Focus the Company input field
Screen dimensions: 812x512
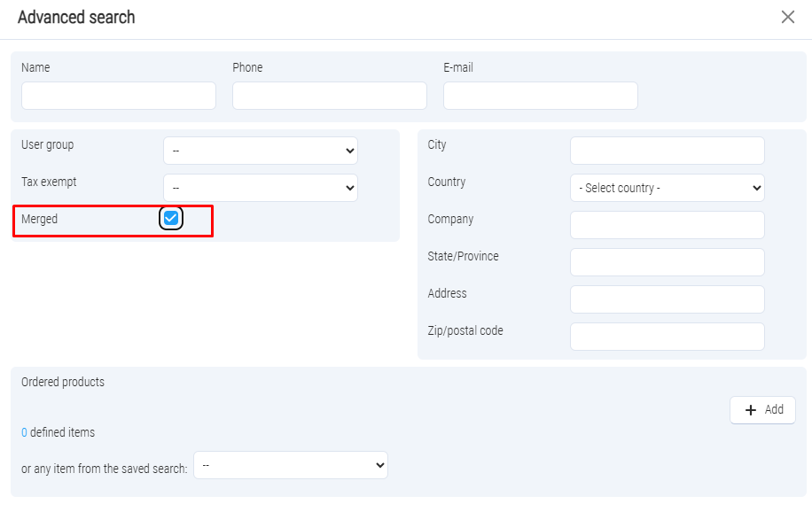(667, 225)
